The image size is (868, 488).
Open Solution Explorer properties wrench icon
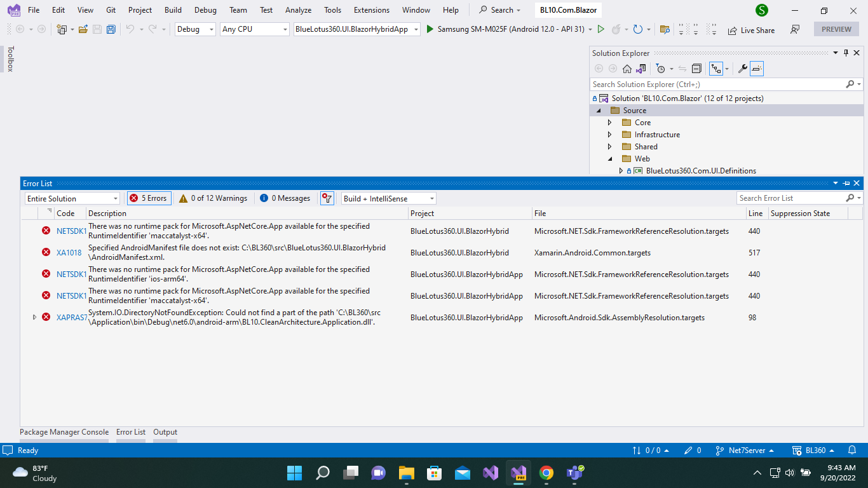point(743,68)
